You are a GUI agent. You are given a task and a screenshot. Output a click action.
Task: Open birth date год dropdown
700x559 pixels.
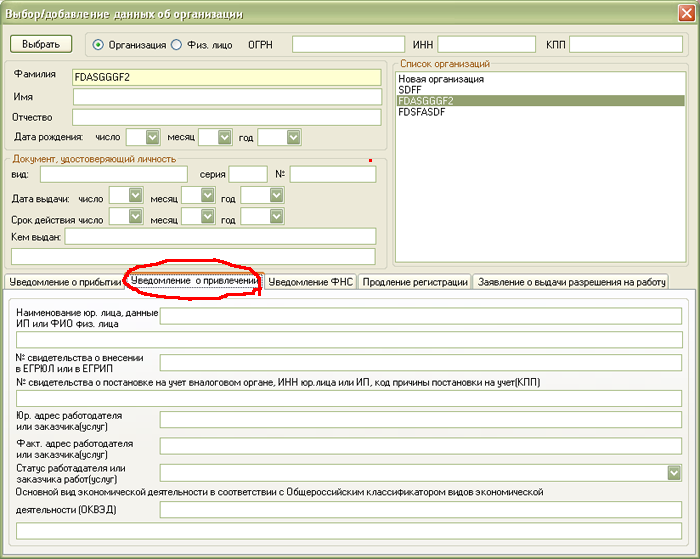coord(293,137)
